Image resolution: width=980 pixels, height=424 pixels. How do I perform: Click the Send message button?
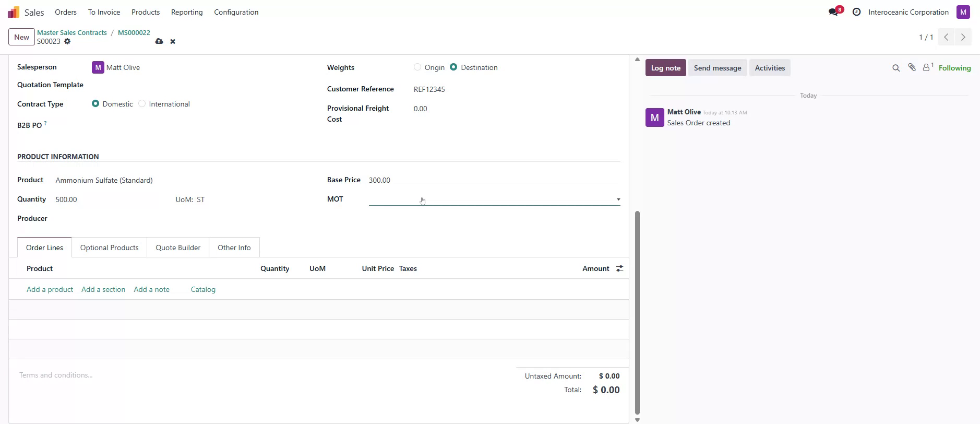point(718,68)
